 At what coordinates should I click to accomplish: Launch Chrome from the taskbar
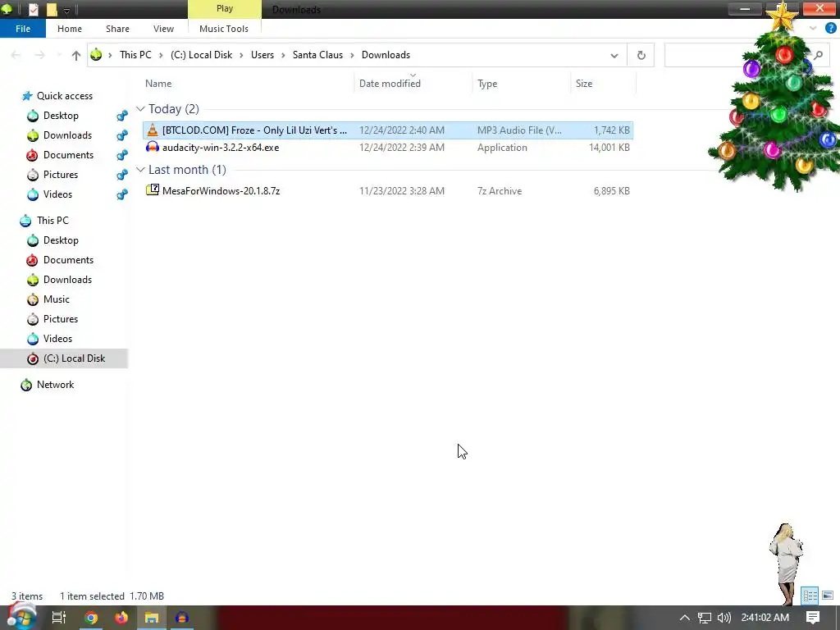click(91, 618)
